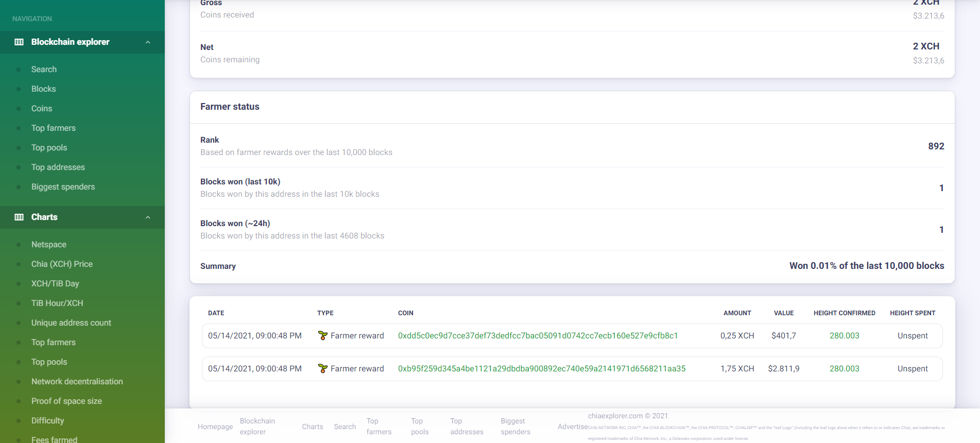View the Unique address count chart
Viewport: 980px width, 443px height.
pos(71,322)
